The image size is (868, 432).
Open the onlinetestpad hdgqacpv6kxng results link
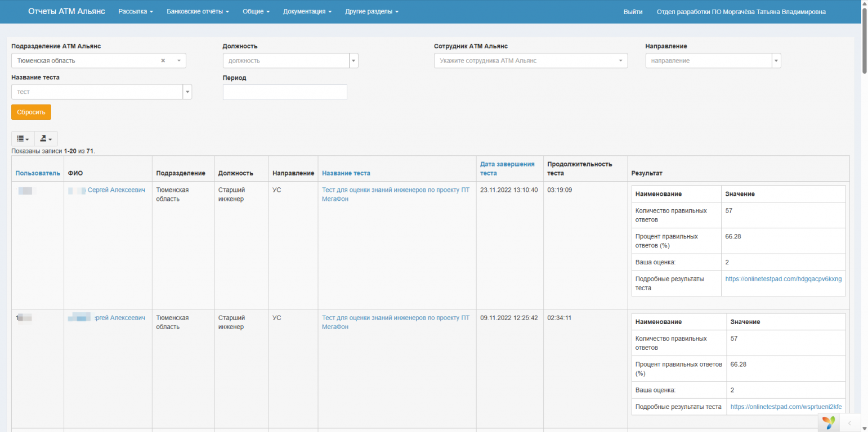pos(783,279)
